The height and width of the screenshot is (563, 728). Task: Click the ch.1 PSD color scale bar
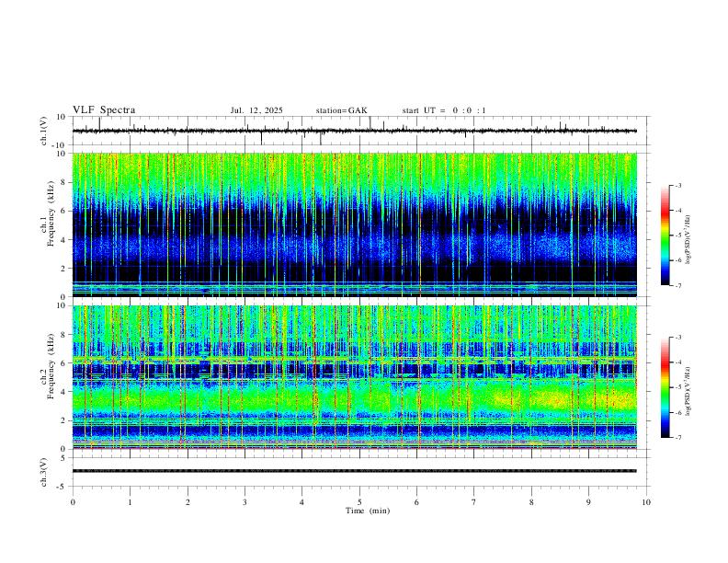(665, 236)
